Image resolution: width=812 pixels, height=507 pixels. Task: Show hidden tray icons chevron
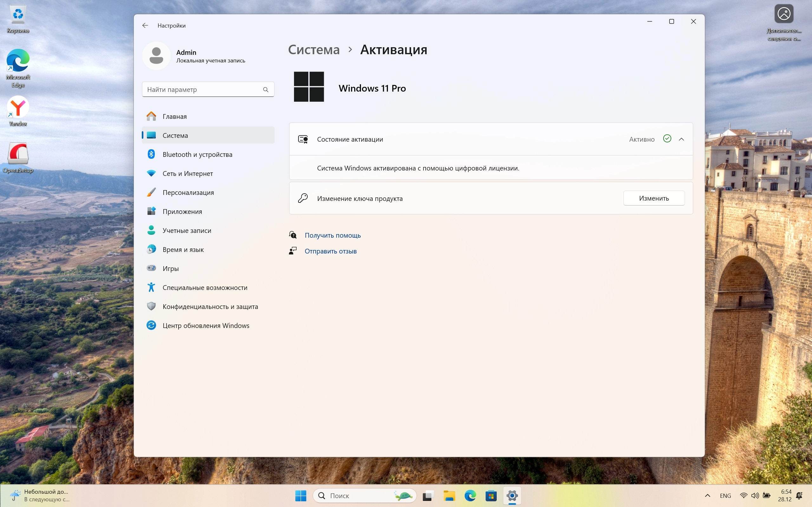(x=708, y=496)
